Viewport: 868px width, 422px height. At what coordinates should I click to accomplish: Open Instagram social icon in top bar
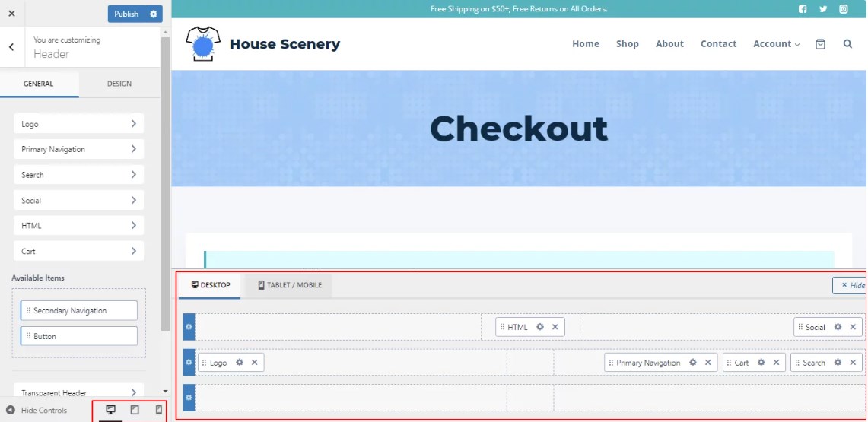(843, 9)
